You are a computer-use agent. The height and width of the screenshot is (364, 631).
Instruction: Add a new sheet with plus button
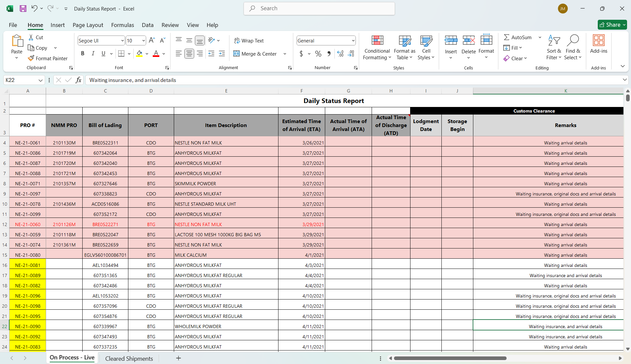(x=178, y=358)
